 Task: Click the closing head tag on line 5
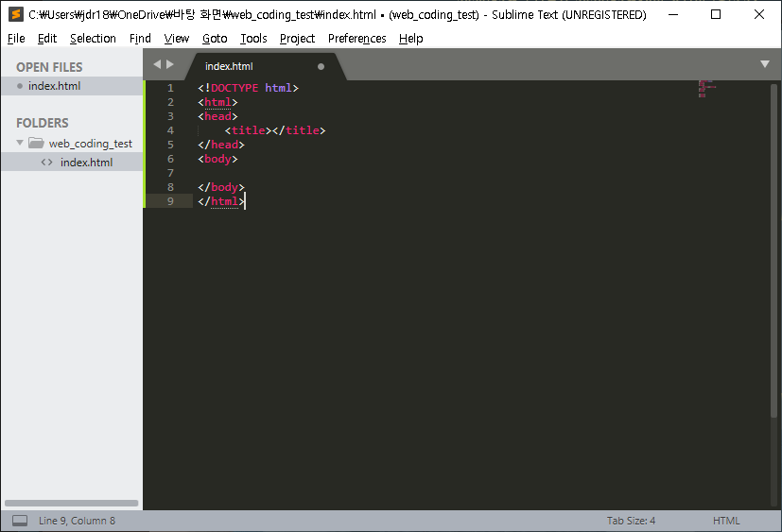point(221,145)
